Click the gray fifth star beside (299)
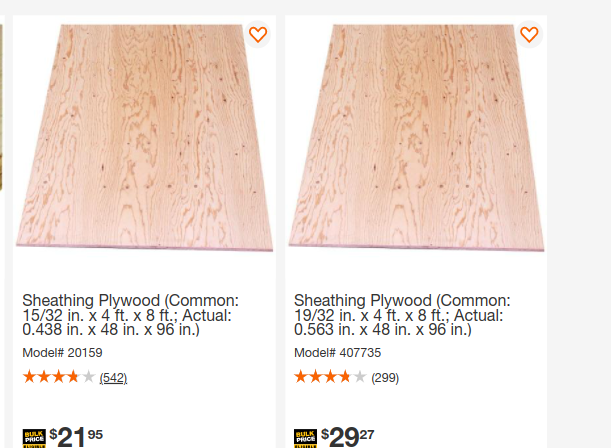611x448 pixels. coord(360,377)
